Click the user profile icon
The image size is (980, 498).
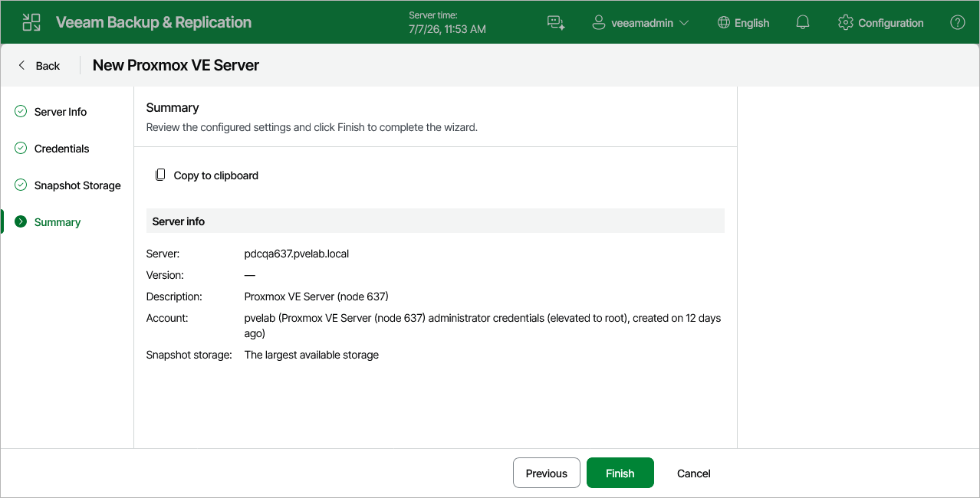(599, 23)
